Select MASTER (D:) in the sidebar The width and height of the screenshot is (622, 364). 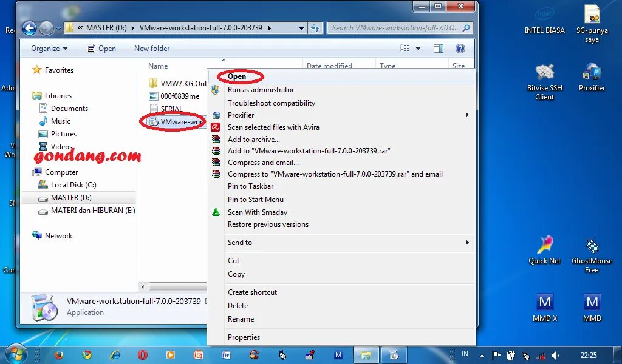click(72, 197)
